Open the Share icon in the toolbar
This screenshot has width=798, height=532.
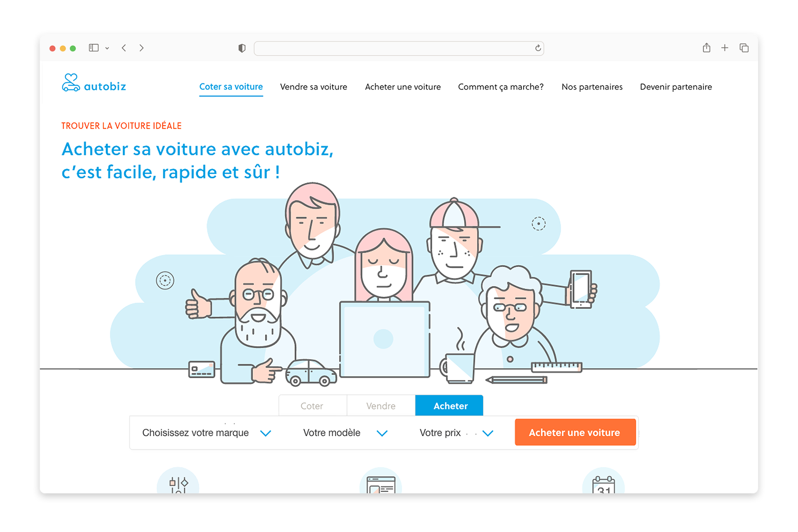click(707, 48)
